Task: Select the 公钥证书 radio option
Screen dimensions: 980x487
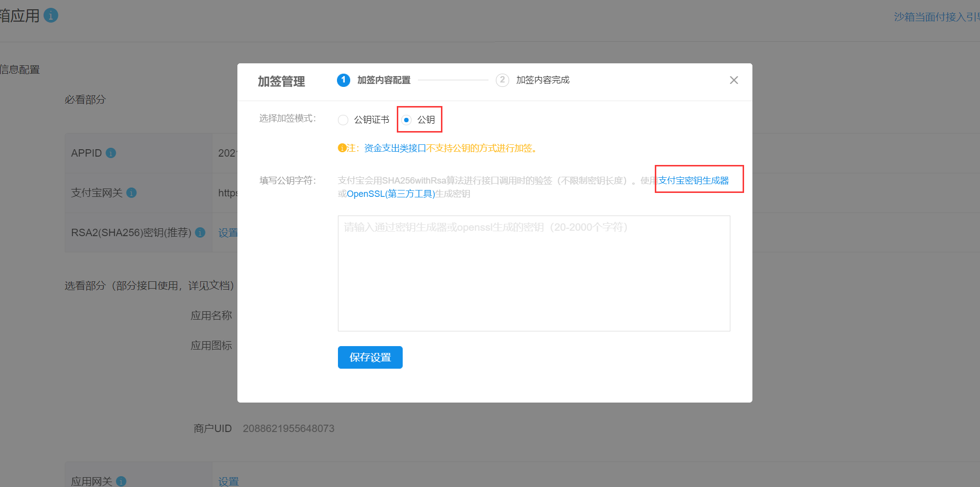Action: pyautogui.click(x=343, y=120)
